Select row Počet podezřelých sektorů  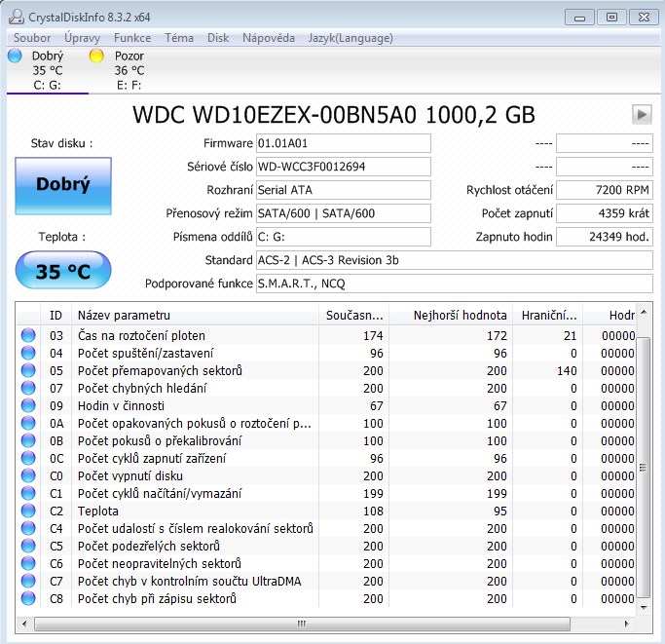pyautogui.click(x=326, y=546)
